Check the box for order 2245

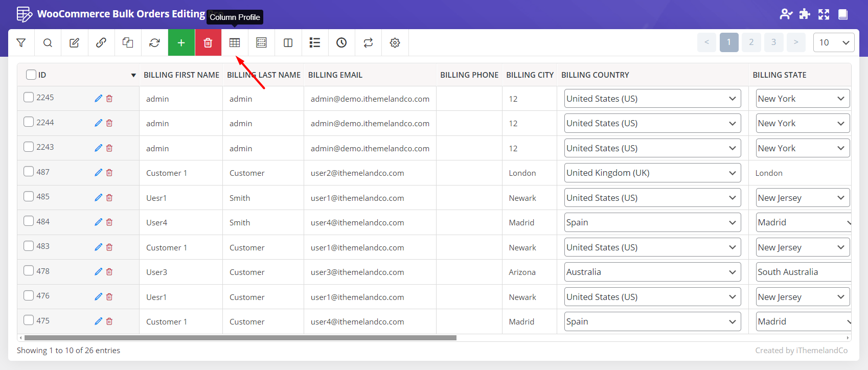pos(29,97)
